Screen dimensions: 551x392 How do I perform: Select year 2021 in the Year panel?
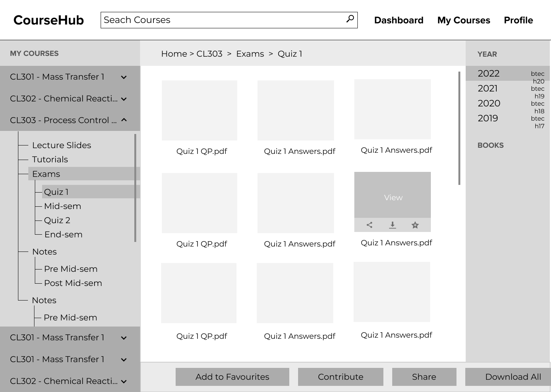click(488, 88)
